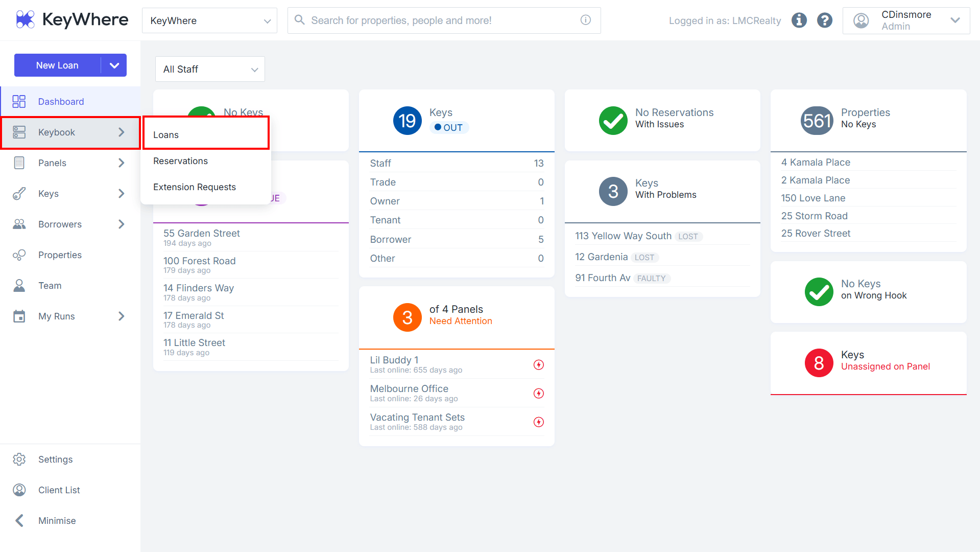
Task: Open the KeyWhere client selector dropdown
Action: point(209,20)
